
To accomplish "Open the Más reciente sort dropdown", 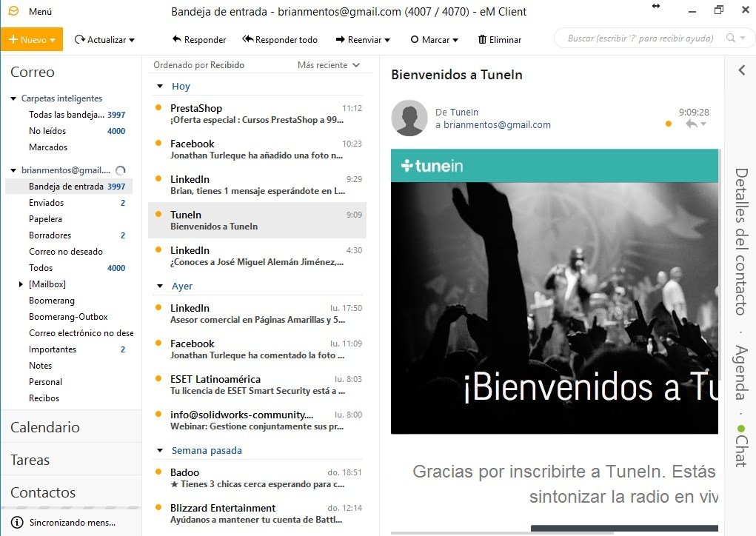I will pyautogui.click(x=328, y=65).
